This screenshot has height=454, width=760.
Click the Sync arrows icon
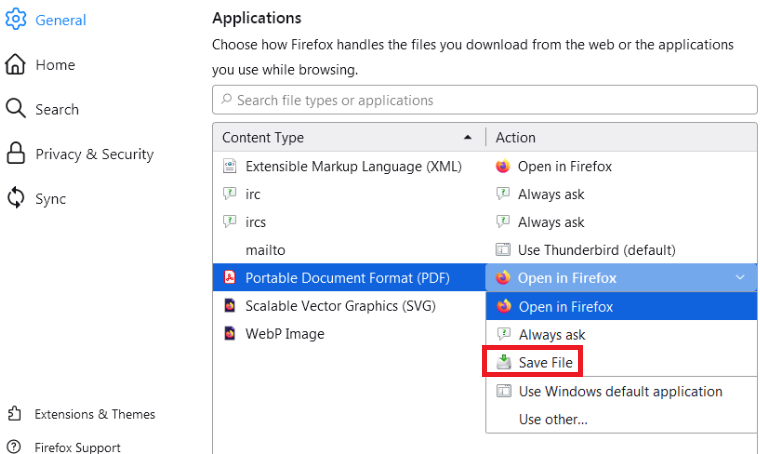(x=16, y=198)
